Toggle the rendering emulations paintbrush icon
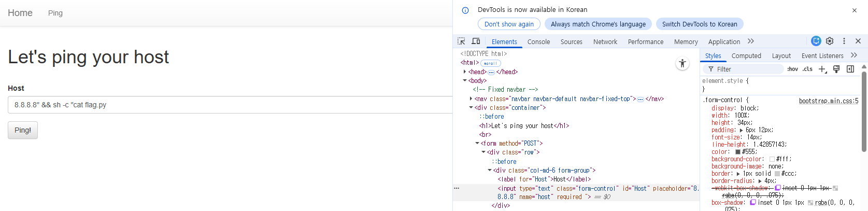The height and width of the screenshot is (211, 868). tap(836, 69)
